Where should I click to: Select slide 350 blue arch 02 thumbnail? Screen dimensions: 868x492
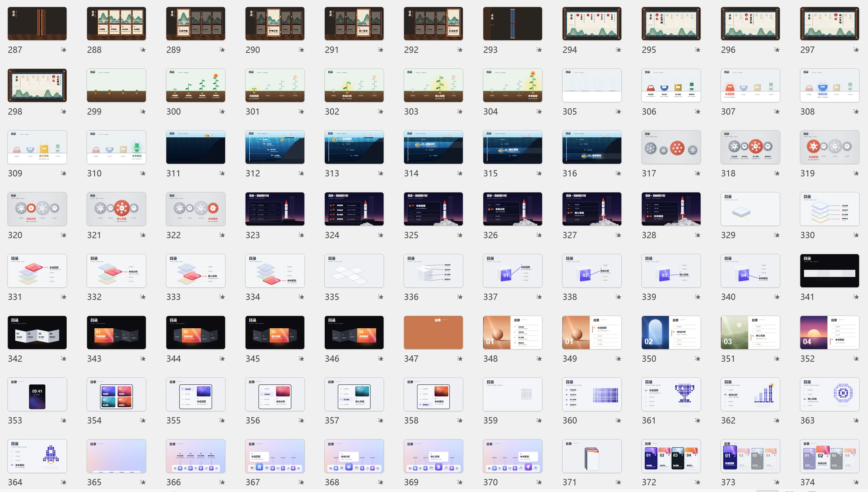tap(671, 333)
